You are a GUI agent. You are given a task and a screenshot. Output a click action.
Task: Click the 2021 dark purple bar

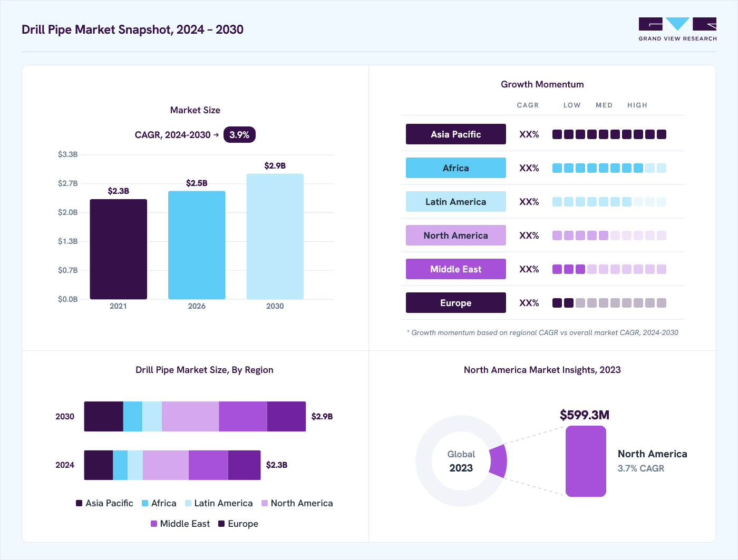pyautogui.click(x=119, y=249)
